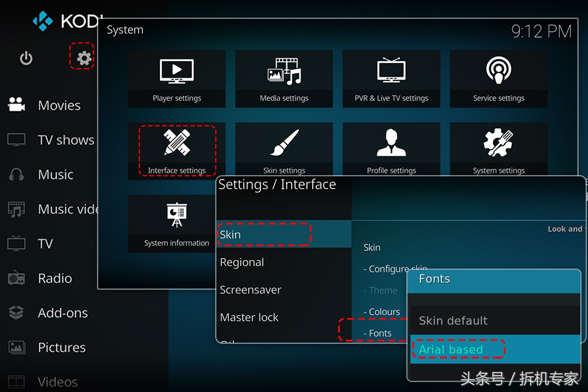Click the Radio icon

click(16, 278)
